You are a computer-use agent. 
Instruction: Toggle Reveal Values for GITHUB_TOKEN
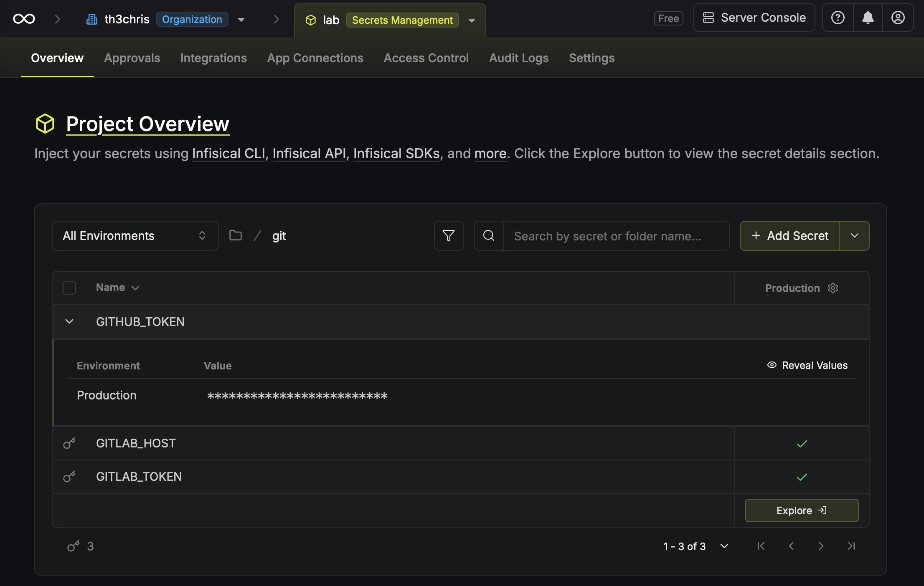[x=807, y=365]
